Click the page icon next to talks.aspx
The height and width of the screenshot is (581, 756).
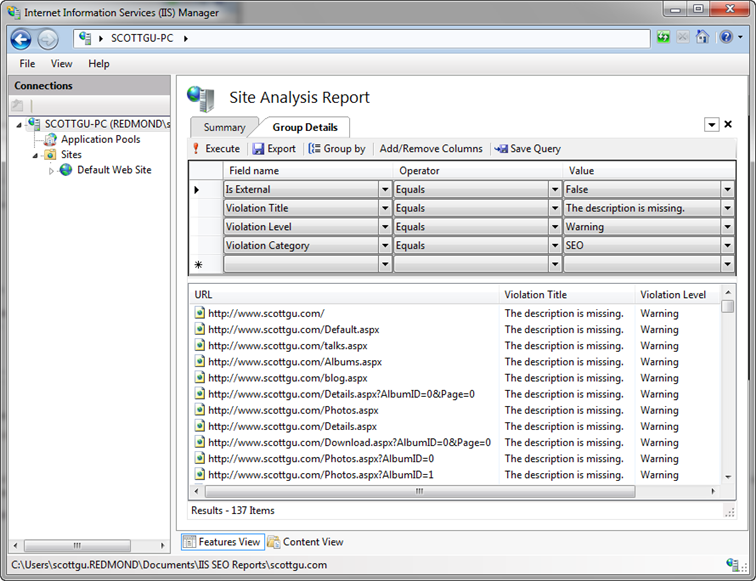click(x=200, y=345)
